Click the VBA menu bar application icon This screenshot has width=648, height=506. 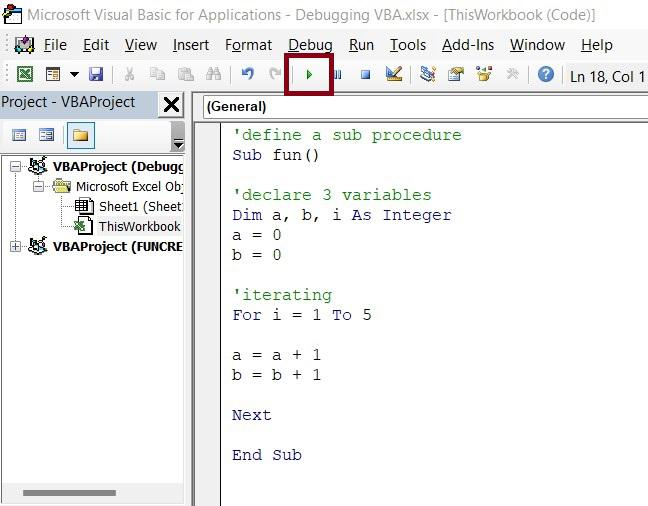point(24,45)
